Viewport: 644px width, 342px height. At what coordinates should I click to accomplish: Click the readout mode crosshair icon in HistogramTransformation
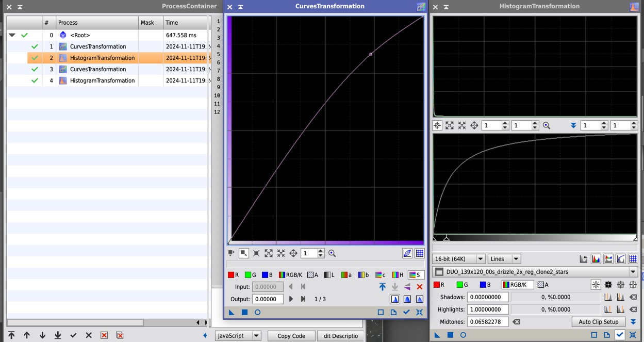click(437, 125)
